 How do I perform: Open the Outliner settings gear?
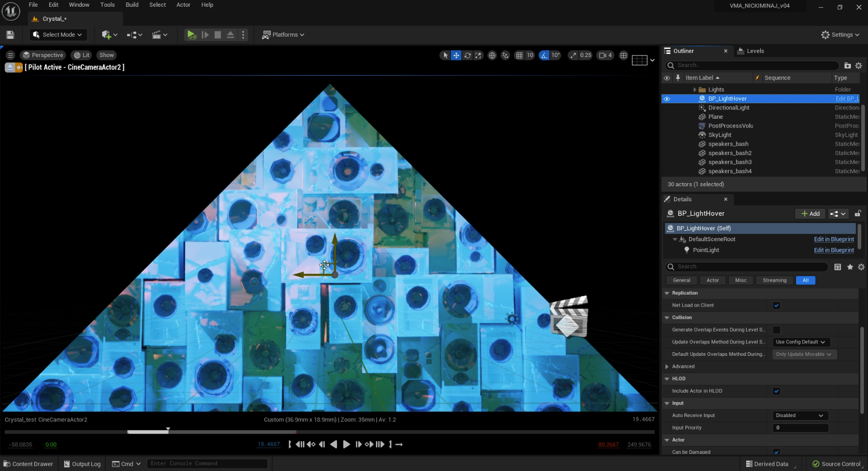coord(859,65)
